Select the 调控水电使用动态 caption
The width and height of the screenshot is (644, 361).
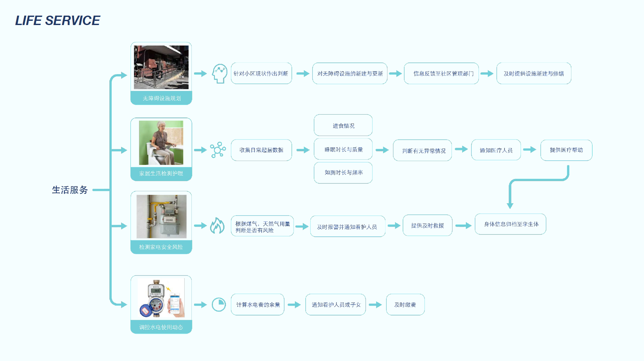[x=161, y=327]
